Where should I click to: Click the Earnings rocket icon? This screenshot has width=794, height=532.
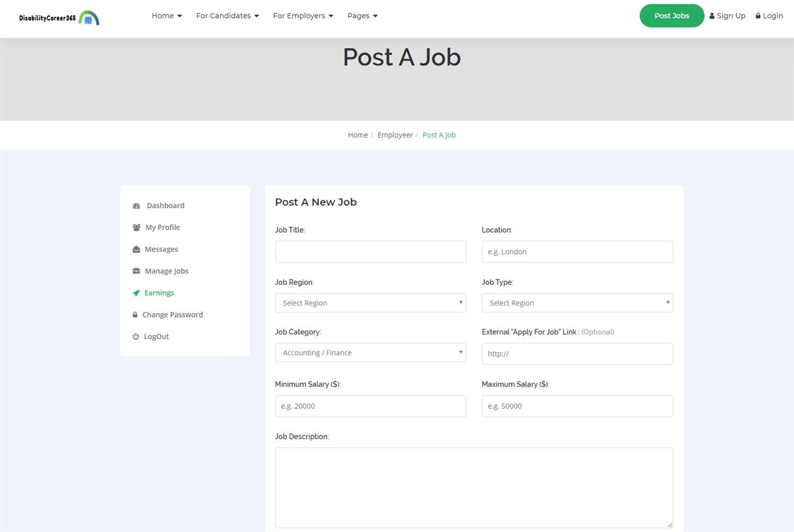pos(136,293)
